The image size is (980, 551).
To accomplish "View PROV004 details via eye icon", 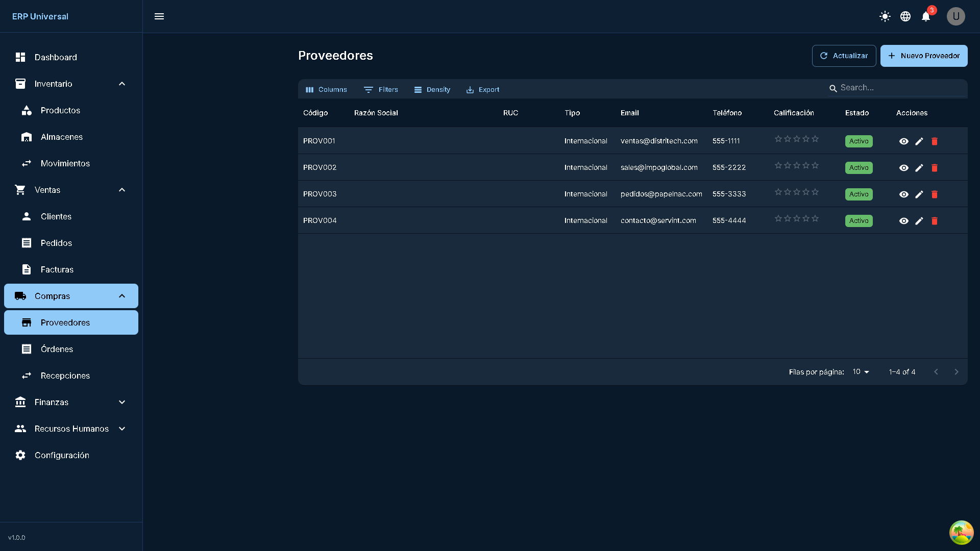I will [904, 221].
